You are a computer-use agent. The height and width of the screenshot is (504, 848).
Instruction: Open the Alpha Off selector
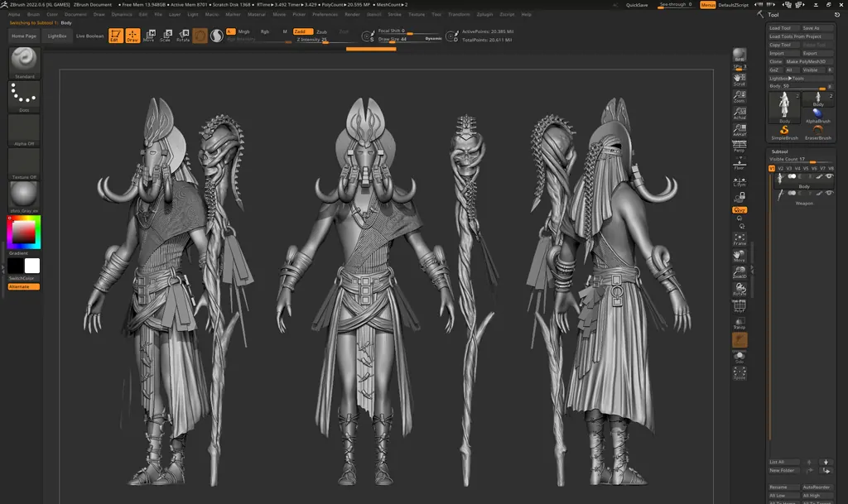point(24,130)
